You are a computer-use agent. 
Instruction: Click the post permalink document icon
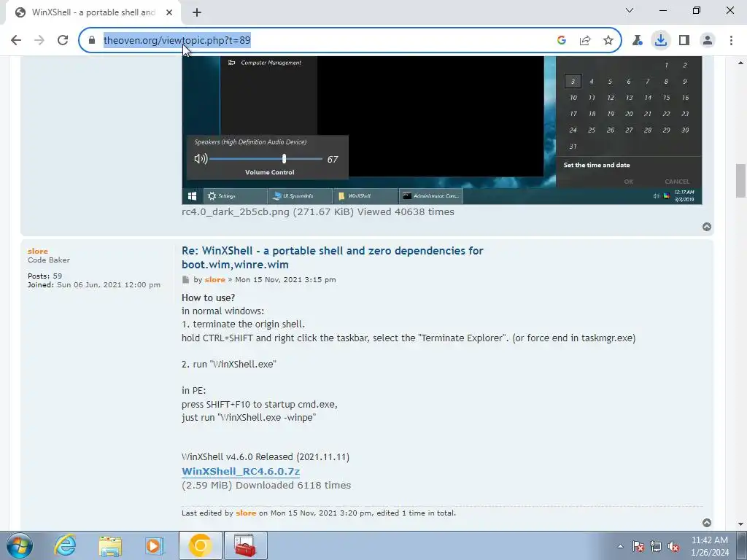click(185, 280)
